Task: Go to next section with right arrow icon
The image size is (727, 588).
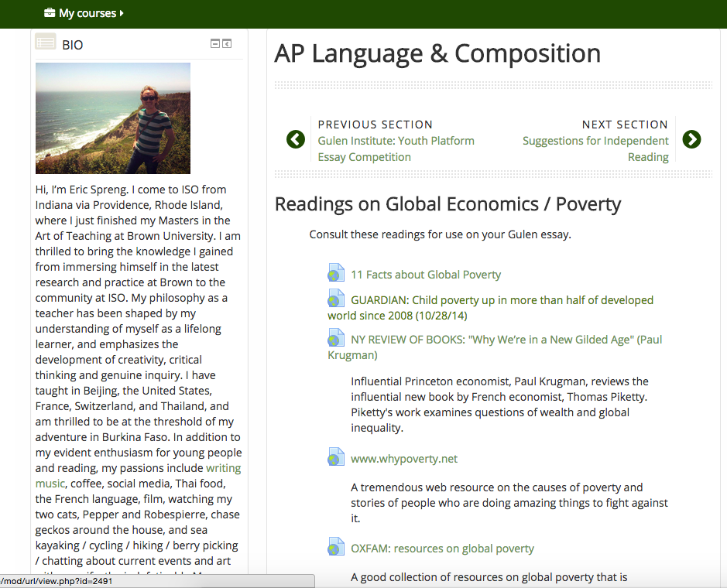Action: point(691,139)
